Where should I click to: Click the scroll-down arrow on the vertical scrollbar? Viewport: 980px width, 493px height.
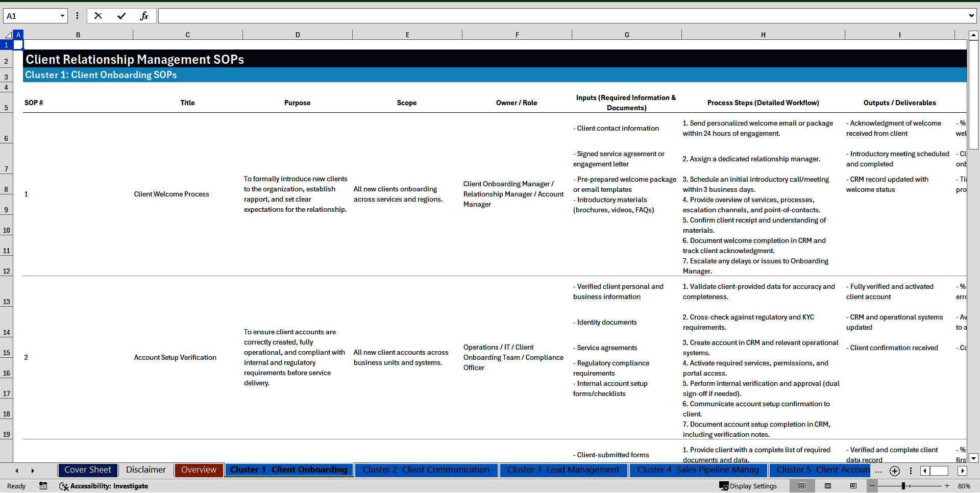[x=974, y=458]
